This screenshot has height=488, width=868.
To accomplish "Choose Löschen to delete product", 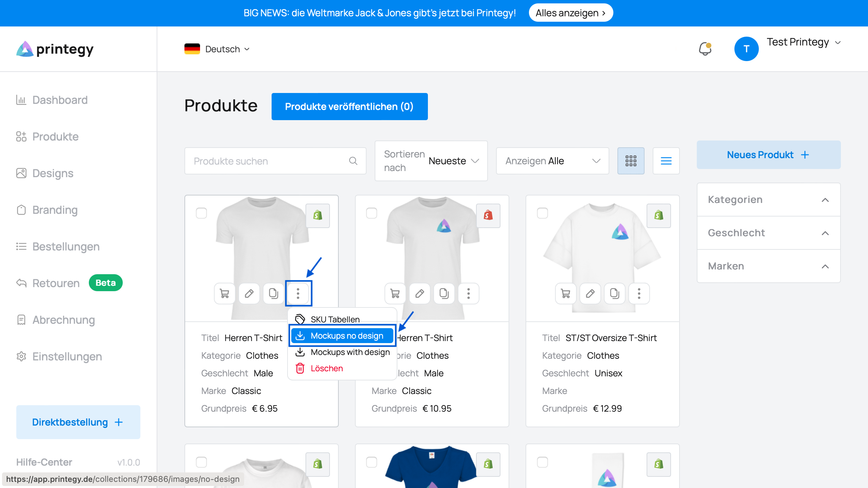I will (x=342, y=368).
